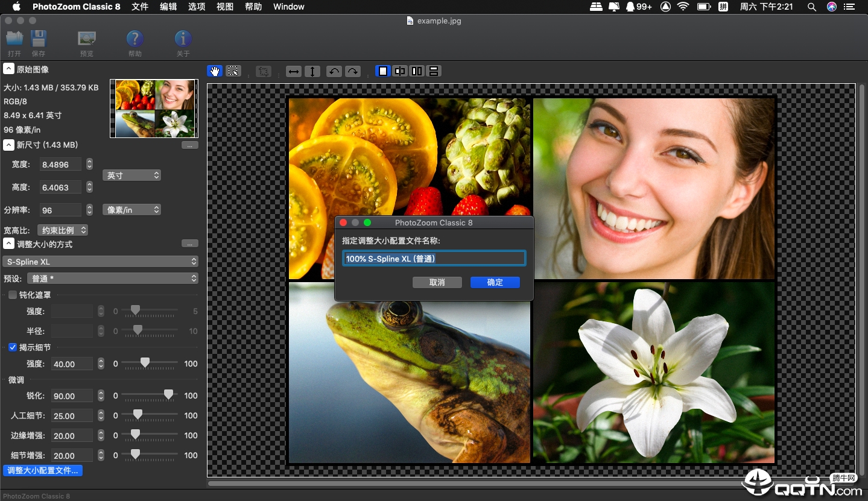Viewport: 868px width, 501px height.
Task: Click the crop tool icon
Action: coord(263,71)
